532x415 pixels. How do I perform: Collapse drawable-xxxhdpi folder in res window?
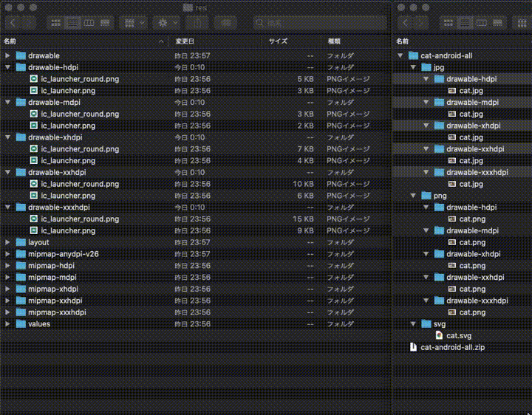tap(7, 207)
